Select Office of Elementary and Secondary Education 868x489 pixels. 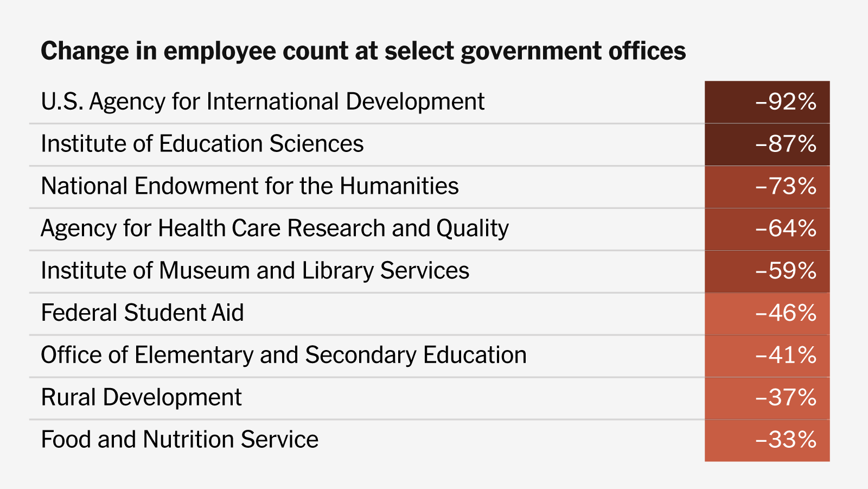pos(283,355)
